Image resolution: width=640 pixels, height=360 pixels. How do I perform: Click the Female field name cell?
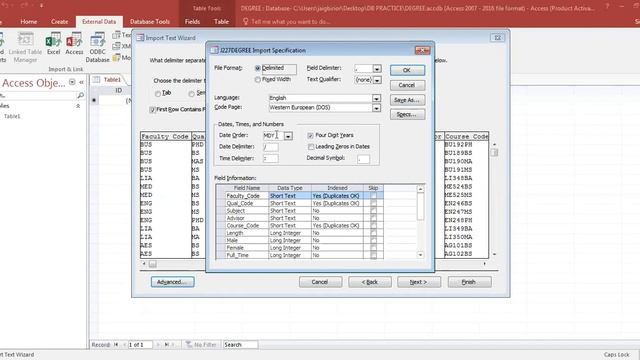247,248
